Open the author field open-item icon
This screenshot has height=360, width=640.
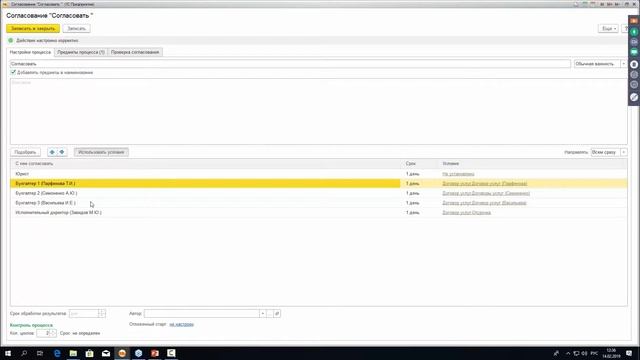point(277,314)
